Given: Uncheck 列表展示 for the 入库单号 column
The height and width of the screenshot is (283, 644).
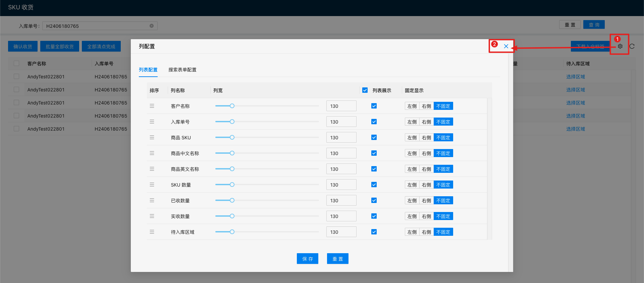Looking at the screenshot, I should pos(374,122).
